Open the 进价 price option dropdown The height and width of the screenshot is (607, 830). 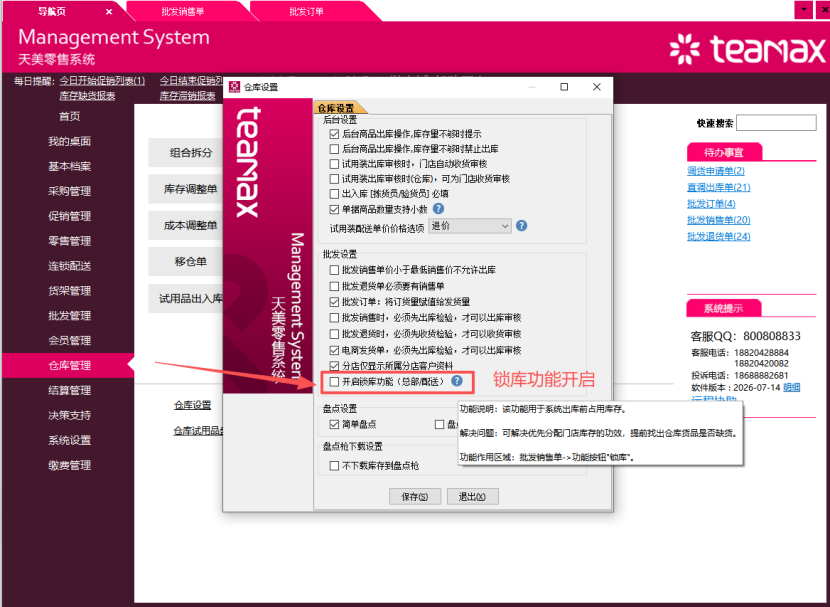coord(470,226)
